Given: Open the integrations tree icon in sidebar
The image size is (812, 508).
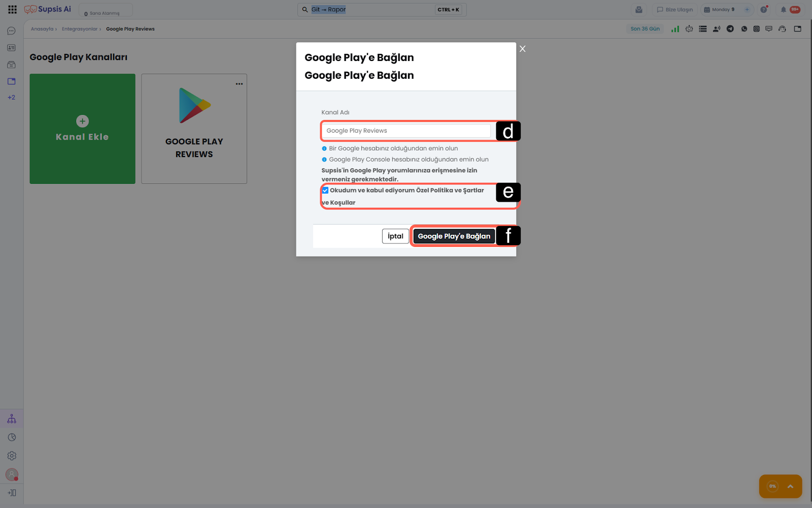Looking at the screenshot, I should click(x=12, y=419).
